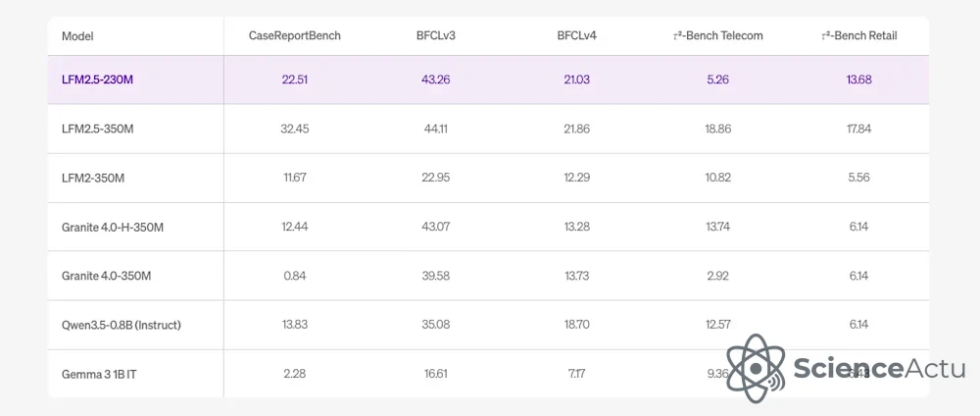Click the Model column header
The image size is (980, 416).
pos(77,36)
